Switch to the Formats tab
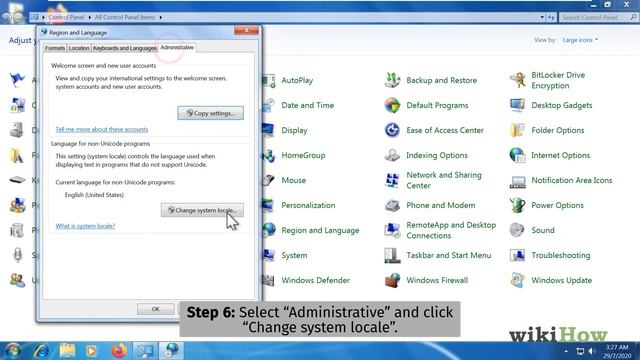Image resolution: width=640 pixels, height=360 pixels. pyautogui.click(x=55, y=48)
